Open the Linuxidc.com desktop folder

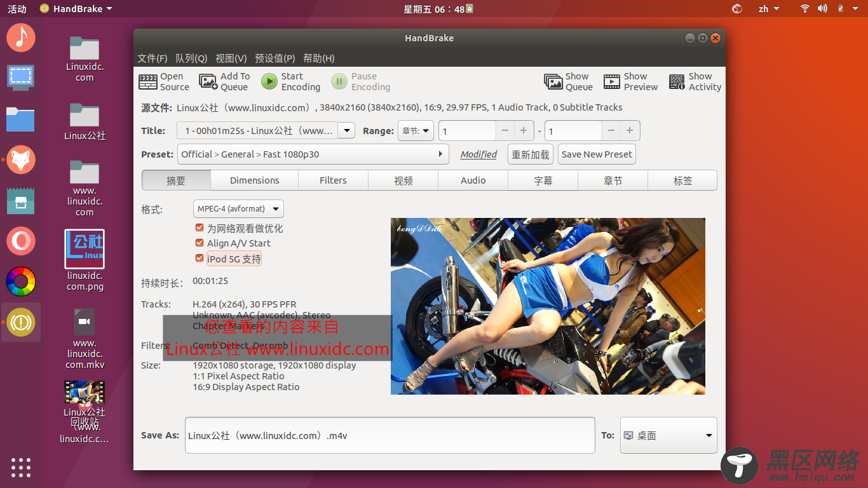coord(85,59)
